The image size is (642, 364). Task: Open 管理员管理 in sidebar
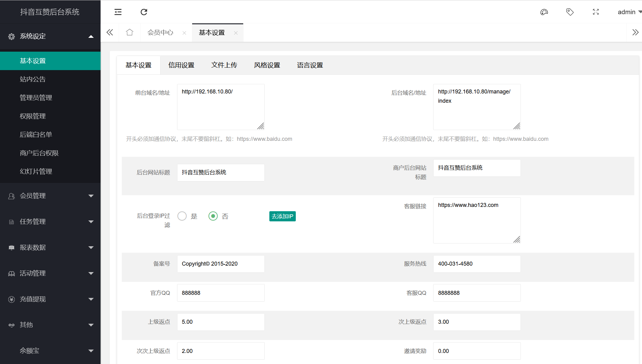[x=50, y=98]
